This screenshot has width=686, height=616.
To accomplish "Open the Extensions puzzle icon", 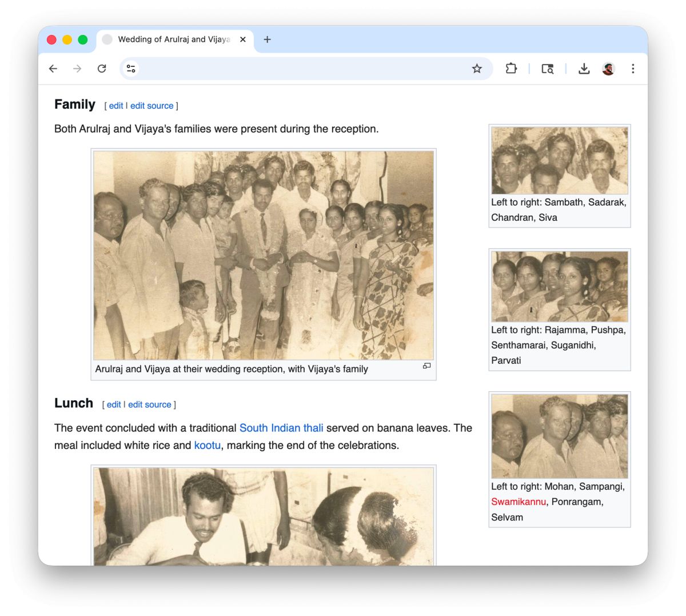I will (510, 69).
